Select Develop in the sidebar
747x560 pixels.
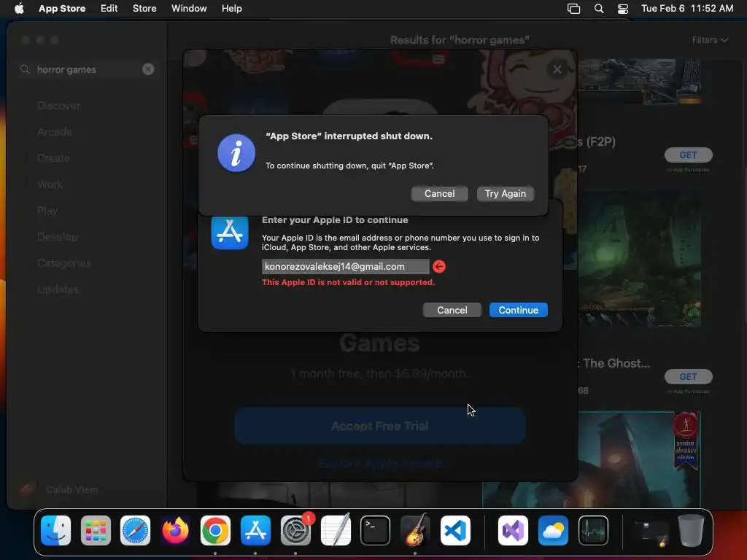(x=57, y=237)
